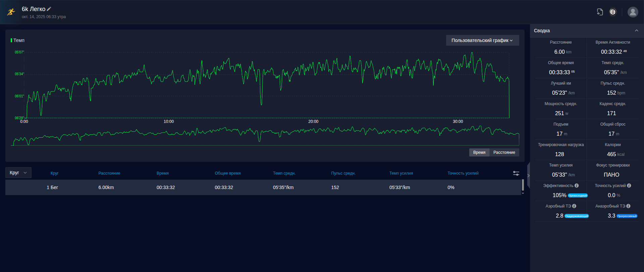644x272 pixels.
Task: Open the export file icon in header
Action: coord(600,12)
